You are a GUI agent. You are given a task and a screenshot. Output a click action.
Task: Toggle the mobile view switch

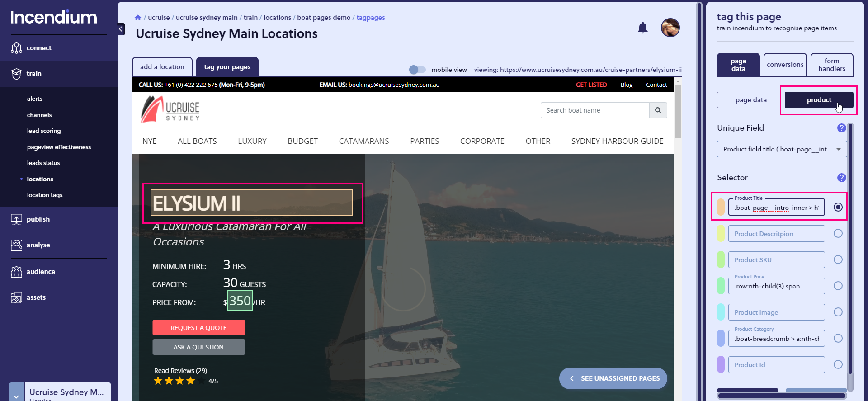click(417, 70)
